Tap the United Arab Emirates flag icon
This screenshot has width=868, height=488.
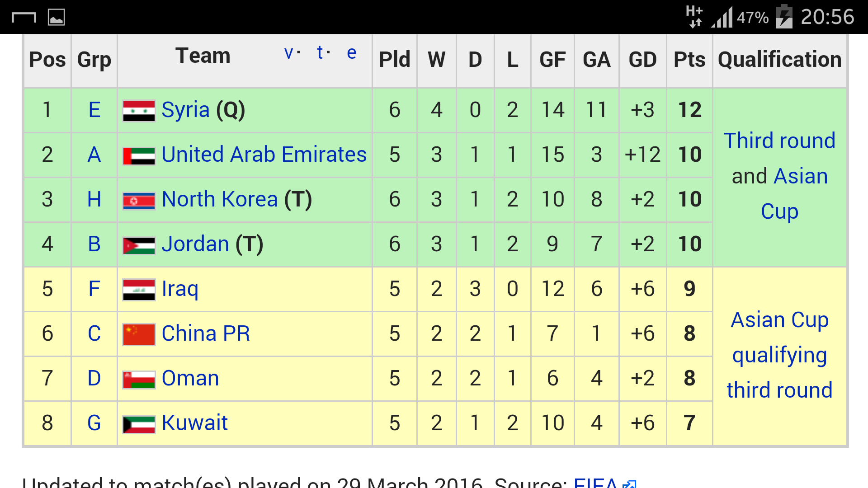click(139, 155)
